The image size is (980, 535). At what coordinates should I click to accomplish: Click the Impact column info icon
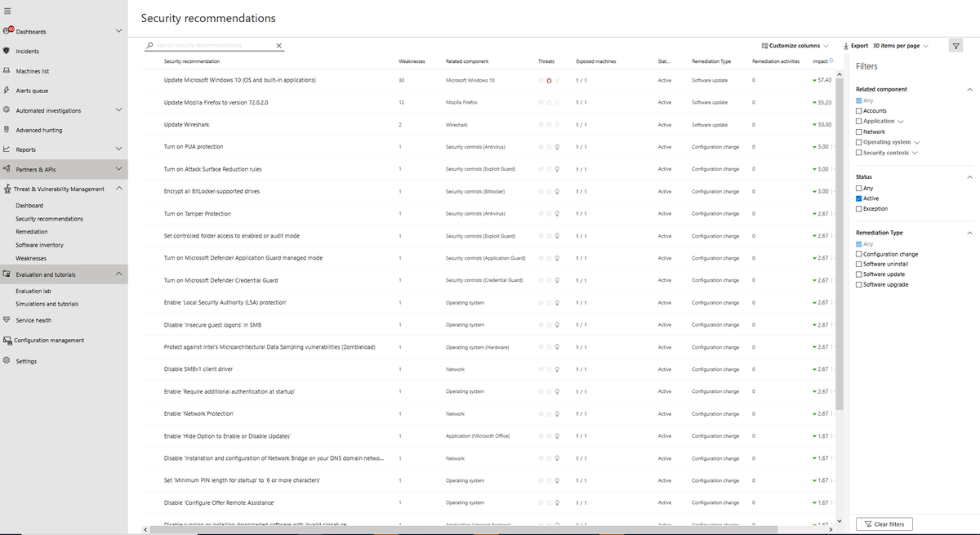831,60
